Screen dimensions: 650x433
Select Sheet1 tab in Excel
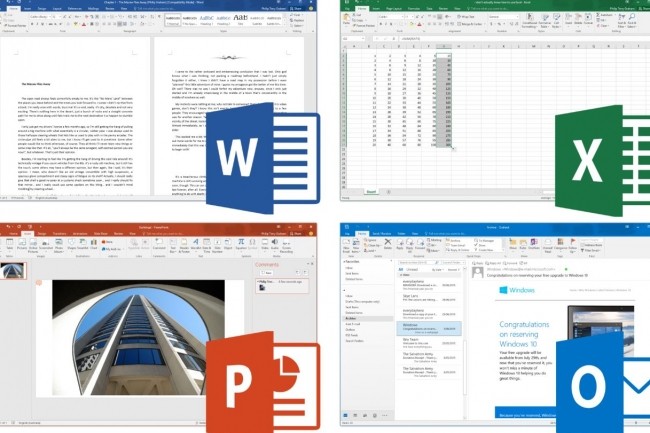tap(371, 192)
